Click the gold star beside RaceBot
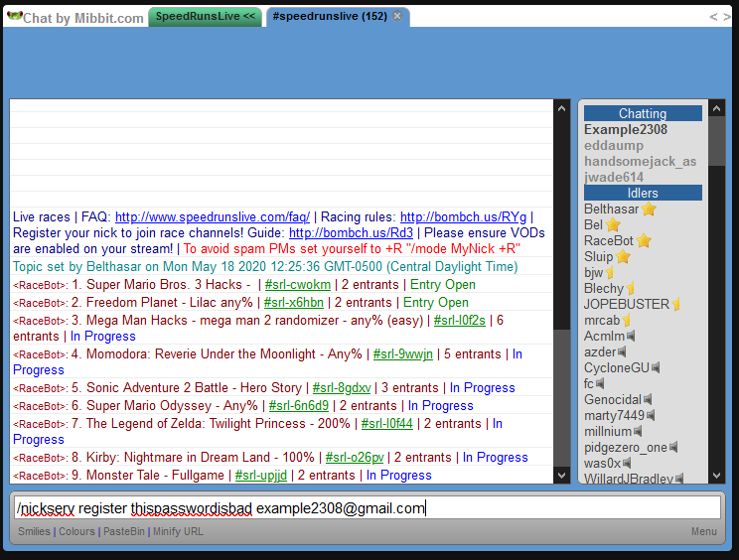This screenshot has width=739, height=560. click(x=644, y=240)
